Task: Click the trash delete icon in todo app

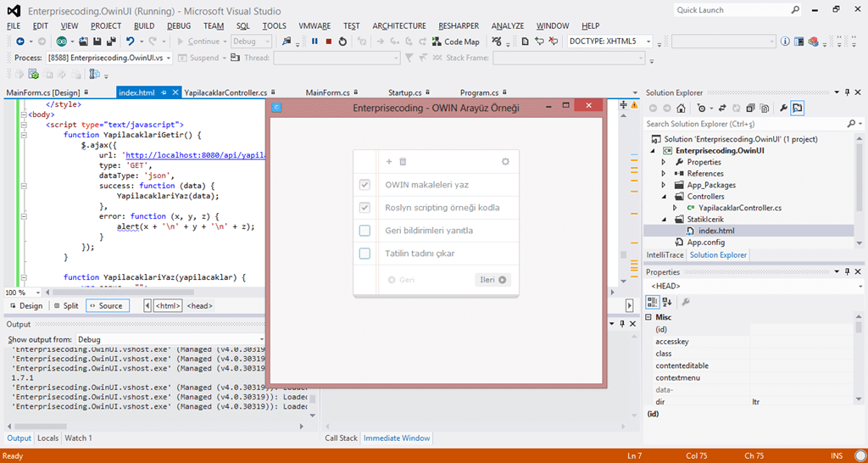Action: [x=403, y=162]
